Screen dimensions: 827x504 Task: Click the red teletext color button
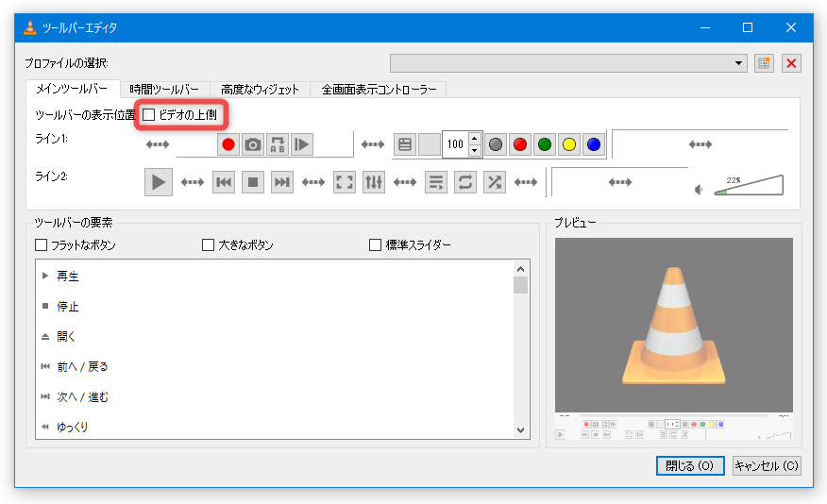(520, 144)
